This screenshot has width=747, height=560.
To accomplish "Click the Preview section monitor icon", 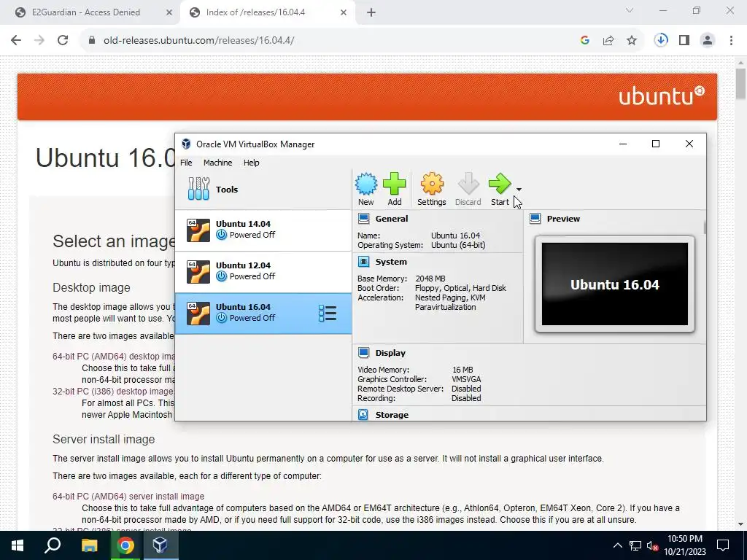I will pos(535,219).
